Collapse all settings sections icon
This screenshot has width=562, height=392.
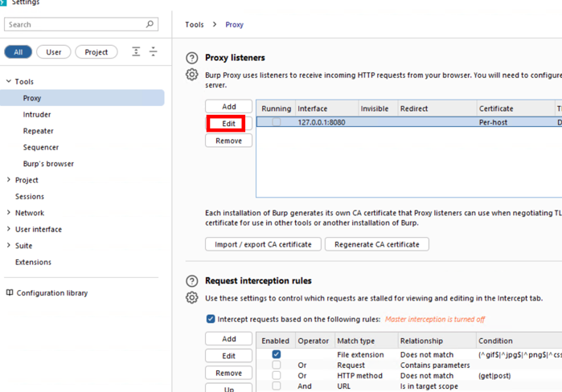(x=153, y=51)
